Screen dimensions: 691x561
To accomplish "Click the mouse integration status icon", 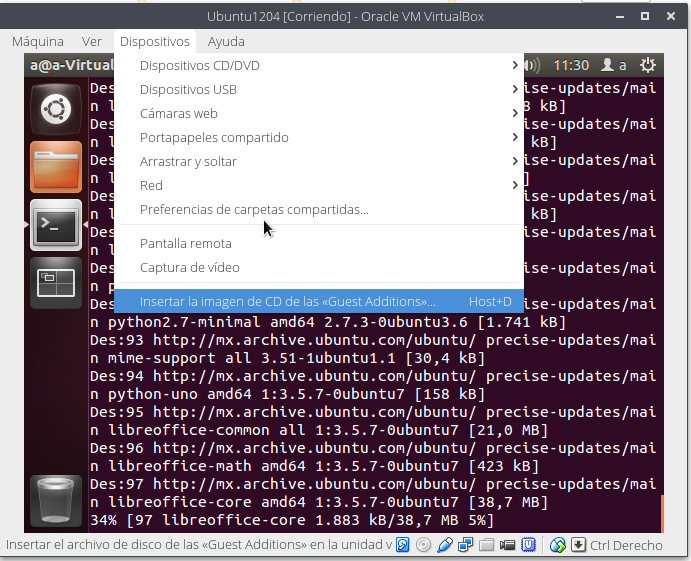I will (x=557, y=545).
